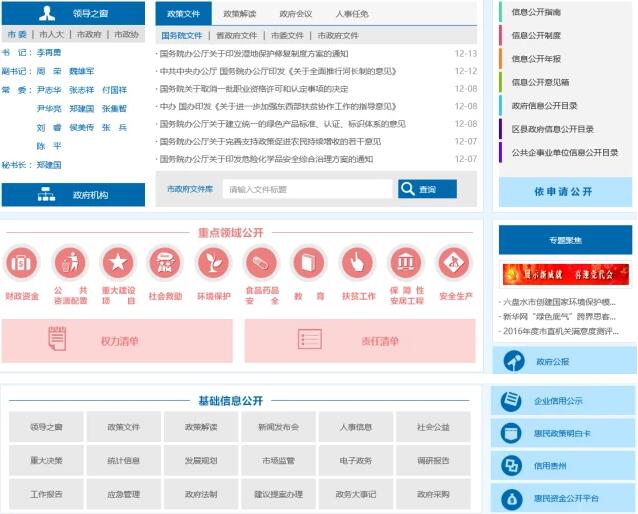The height and width of the screenshot is (514, 638).
Task: Select the 重大建设项目 star icon
Action: click(118, 263)
